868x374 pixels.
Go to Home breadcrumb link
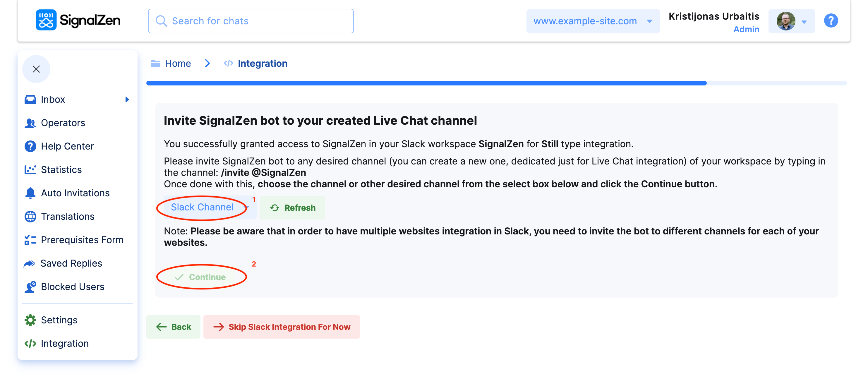pyautogui.click(x=178, y=63)
